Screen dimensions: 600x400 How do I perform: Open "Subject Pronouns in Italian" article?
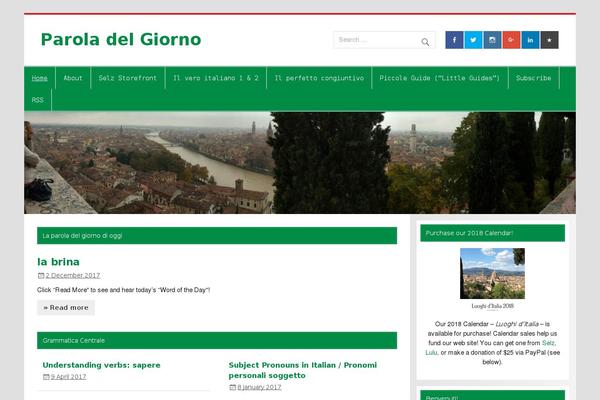[x=303, y=370]
